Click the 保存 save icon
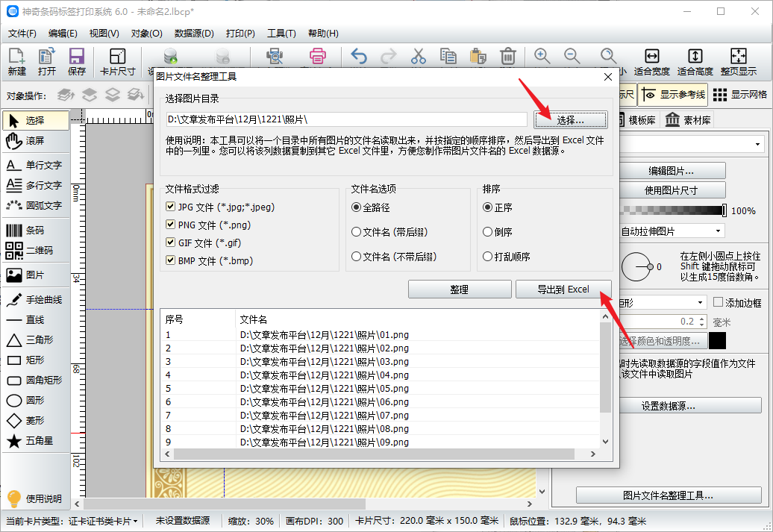Screen dimensions: 773x532 (76, 62)
